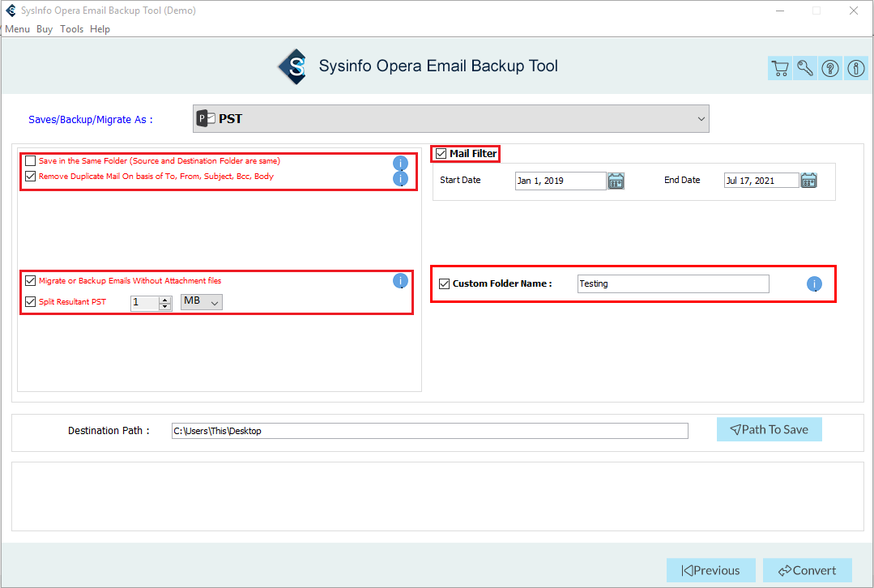Open Start Date calendar picker

(616, 181)
